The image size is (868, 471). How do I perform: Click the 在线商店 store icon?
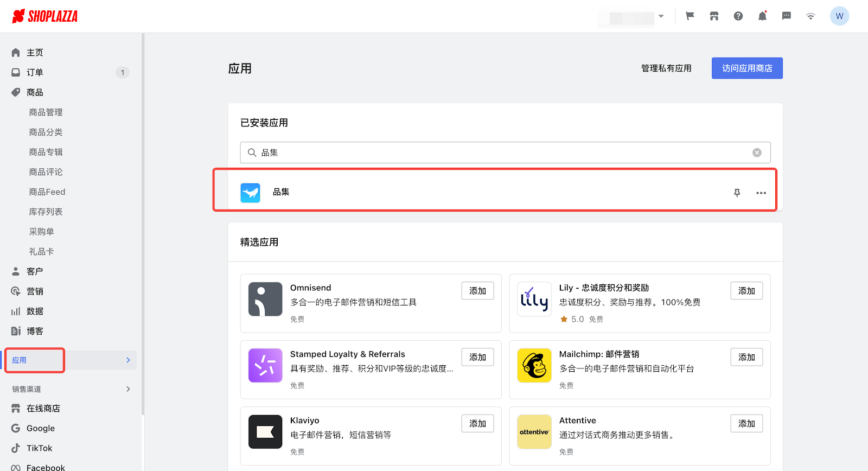16,409
